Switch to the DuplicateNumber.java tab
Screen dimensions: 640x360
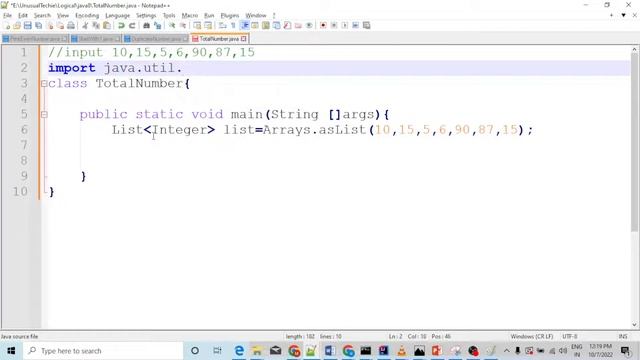pyautogui.click(x=156, y=39)
